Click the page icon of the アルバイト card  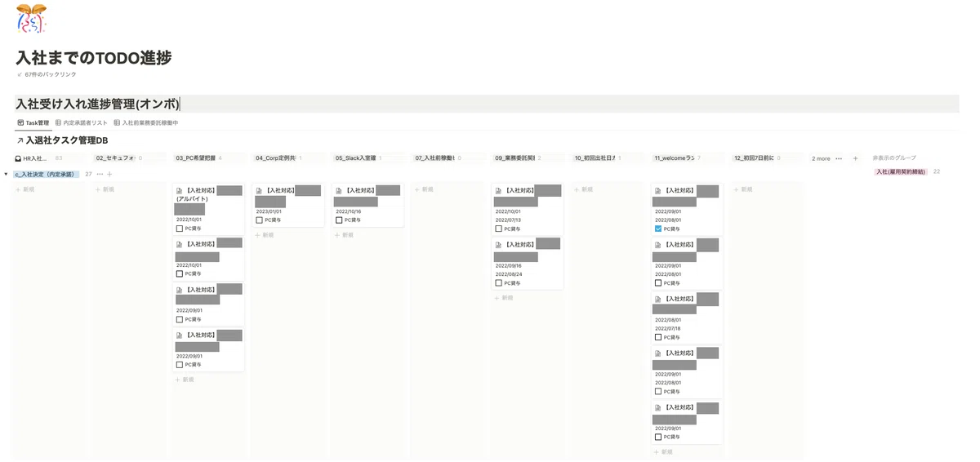pyautogui.click(x=180, y=191)
